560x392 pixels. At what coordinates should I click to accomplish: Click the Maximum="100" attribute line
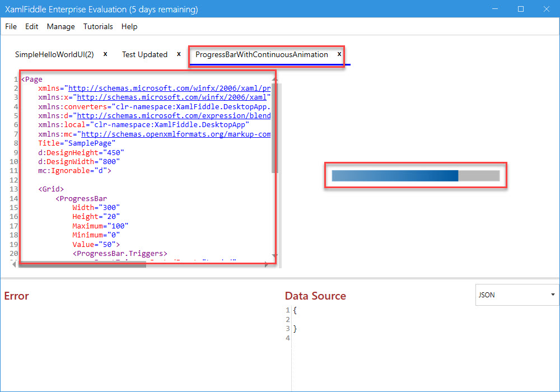pyautogui.click(x=100, y=226)
